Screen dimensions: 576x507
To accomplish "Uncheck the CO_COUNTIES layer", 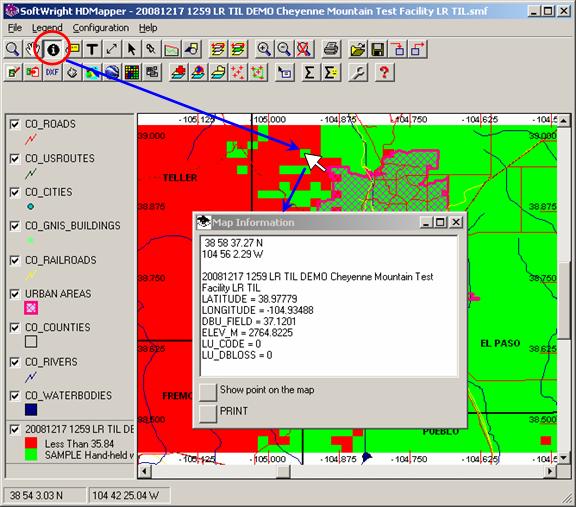I will (14, 327).
